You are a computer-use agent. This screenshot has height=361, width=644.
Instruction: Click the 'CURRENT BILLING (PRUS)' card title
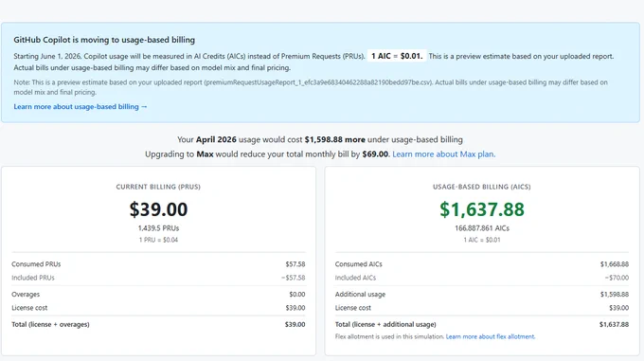pos(158,187)
